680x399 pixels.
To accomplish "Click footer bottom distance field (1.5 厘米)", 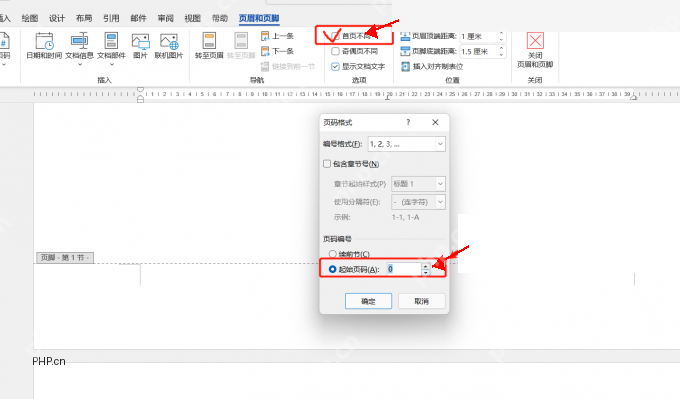I will pos(479,51).
